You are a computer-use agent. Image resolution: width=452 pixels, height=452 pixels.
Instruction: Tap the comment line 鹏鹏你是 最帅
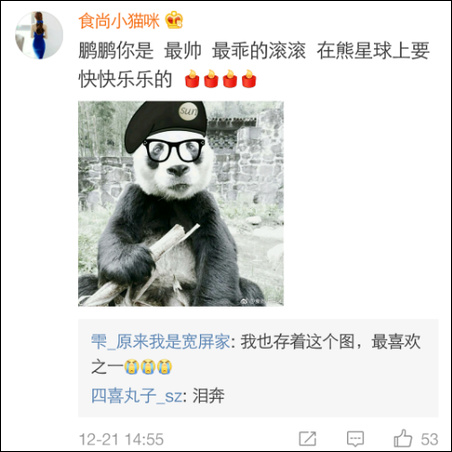[140, 51]
